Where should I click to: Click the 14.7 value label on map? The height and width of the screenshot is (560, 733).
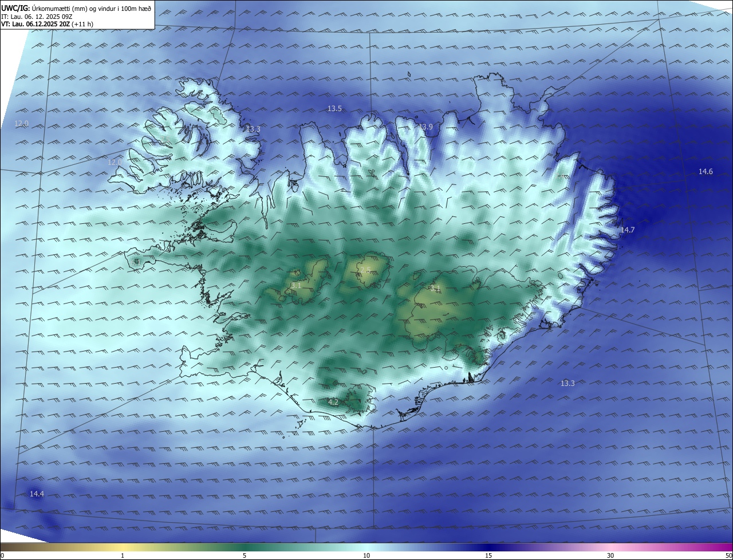[628, 230]
